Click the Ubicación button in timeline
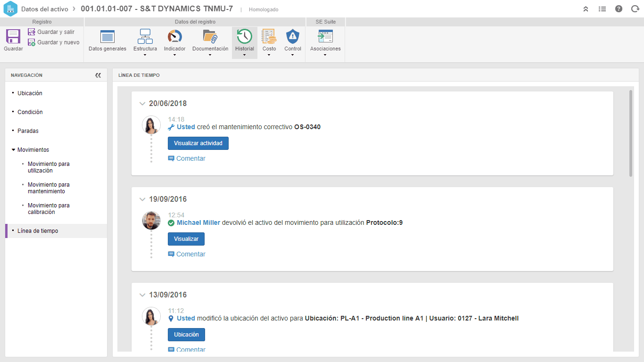Viewport: 644px width, 362px height. (186, 335)
